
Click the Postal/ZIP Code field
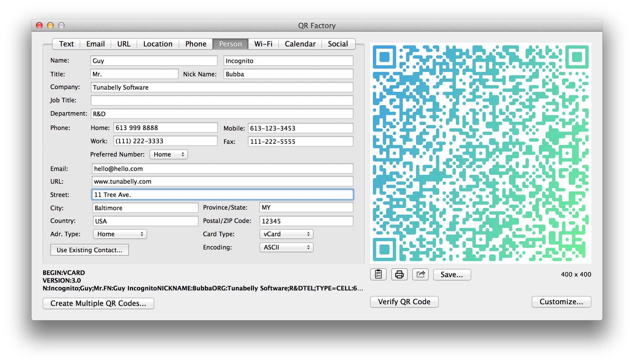tap(306, 221)
